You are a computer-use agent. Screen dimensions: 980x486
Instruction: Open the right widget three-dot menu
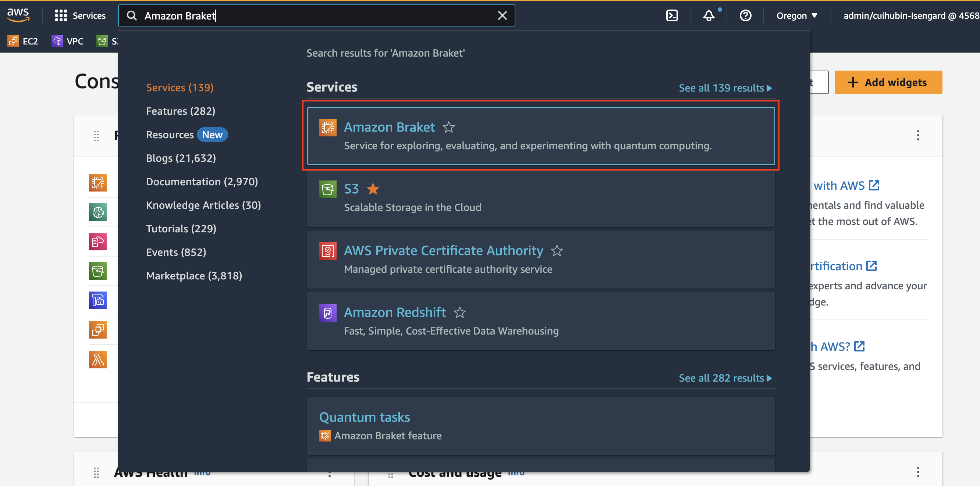[x=917, y=135]
